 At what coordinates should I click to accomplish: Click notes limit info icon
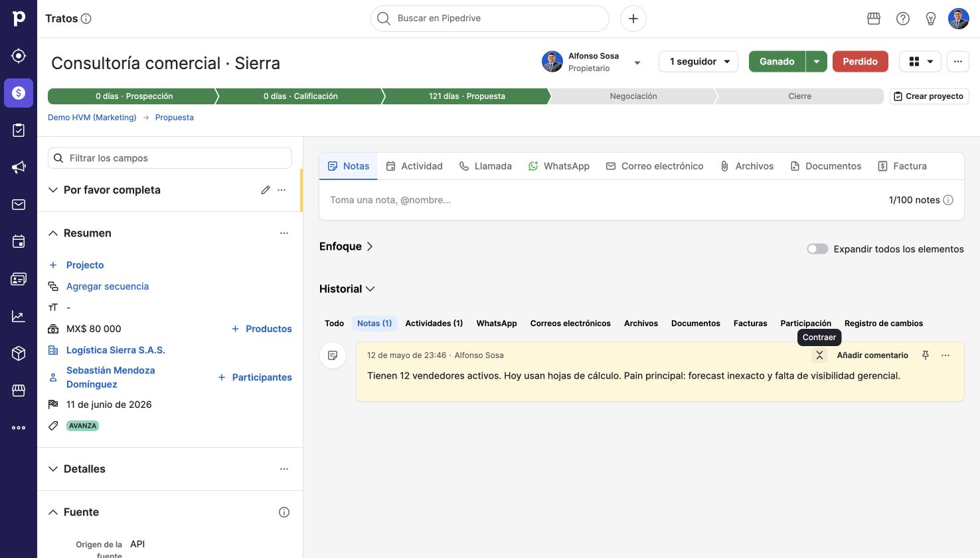pyautogui.click(x=948, y=200)
